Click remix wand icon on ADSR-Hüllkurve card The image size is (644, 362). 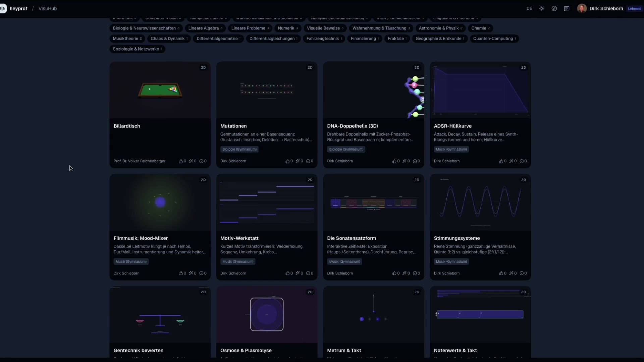pyautogui.click(x=511, y=161)
